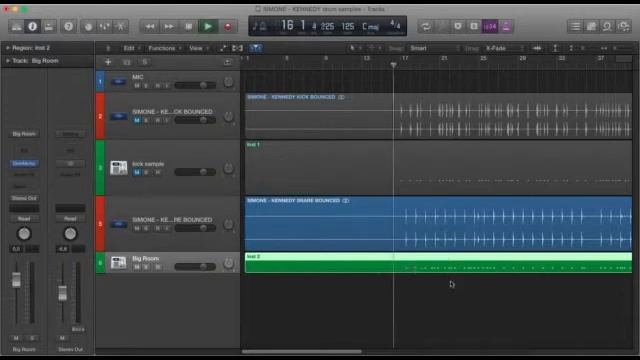The image size is (640, 360).
Task: Toggle the purple Count-in button
Action: pos(490,27)
